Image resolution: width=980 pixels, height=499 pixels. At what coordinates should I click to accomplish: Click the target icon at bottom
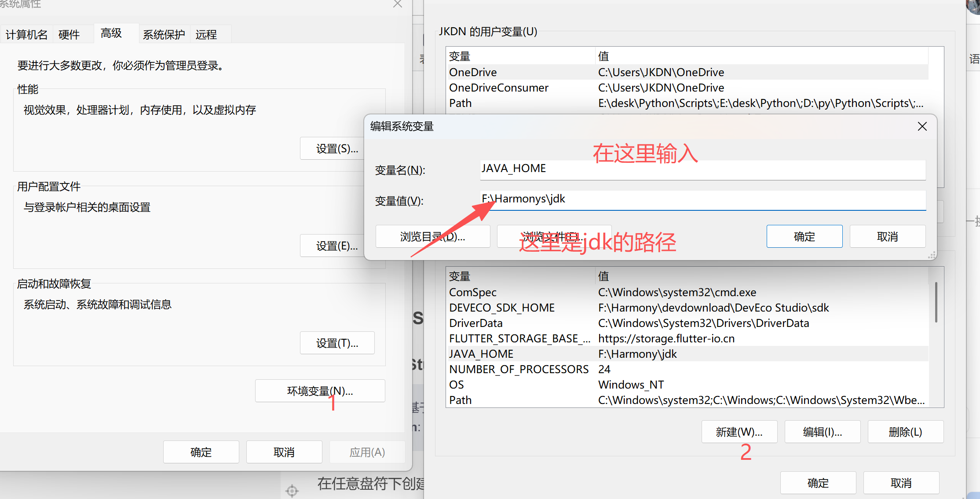(292, 490)
